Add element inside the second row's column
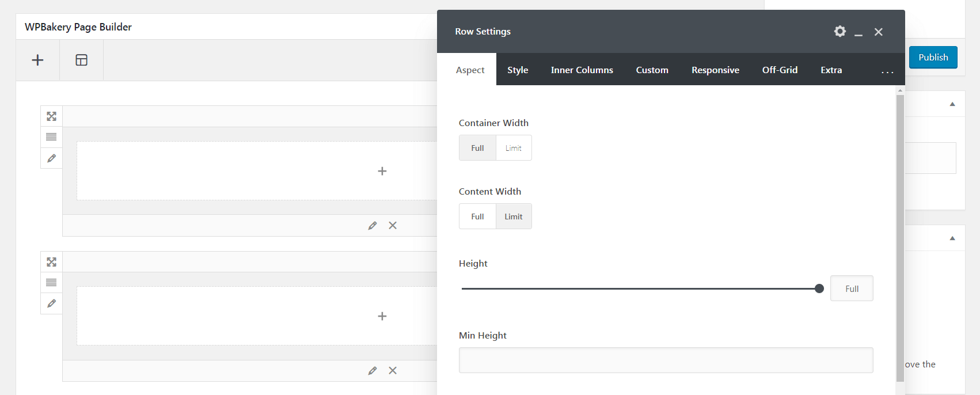This screenshot has height=395, width=980. pyautogui.click(x=382, y=316)
